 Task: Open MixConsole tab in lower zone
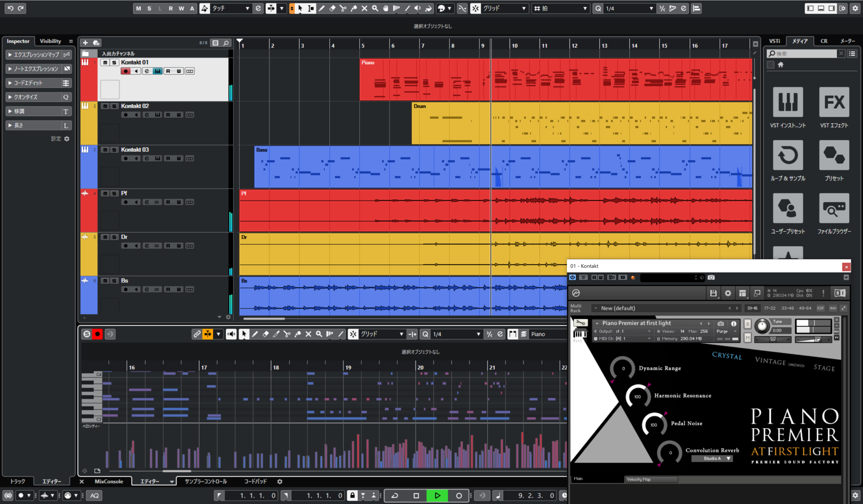(x=109, y=481)
